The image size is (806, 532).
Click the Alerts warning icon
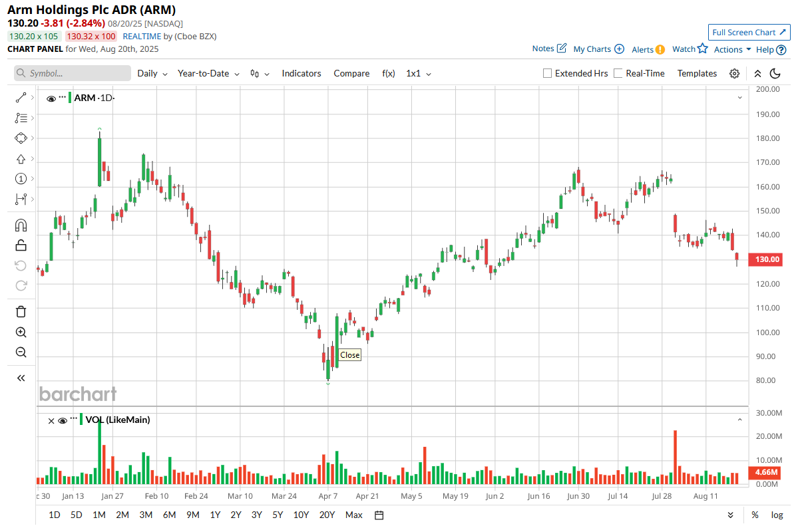(x=660, y=49)
